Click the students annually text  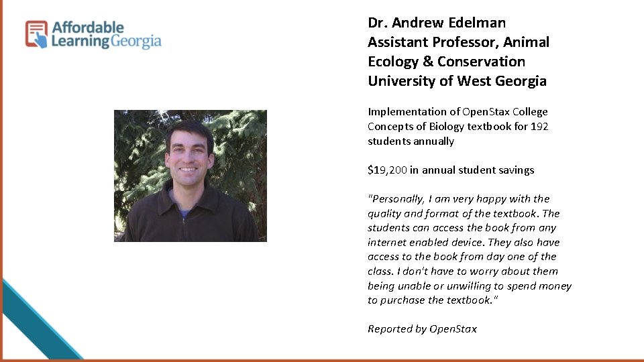pyautogui.click(x=411, y=141)
